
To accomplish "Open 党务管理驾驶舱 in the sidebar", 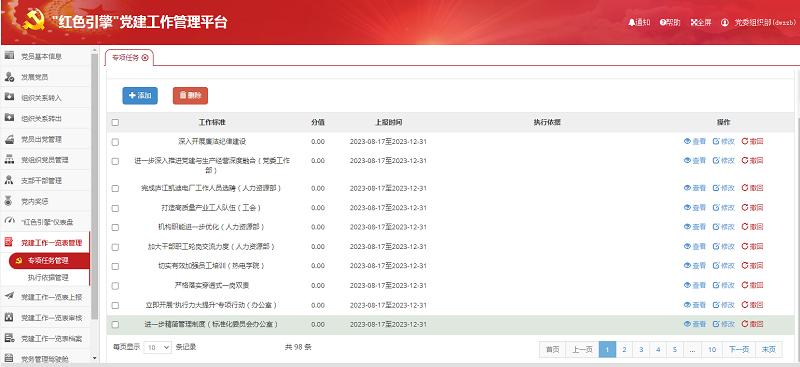I will [45, 358].
